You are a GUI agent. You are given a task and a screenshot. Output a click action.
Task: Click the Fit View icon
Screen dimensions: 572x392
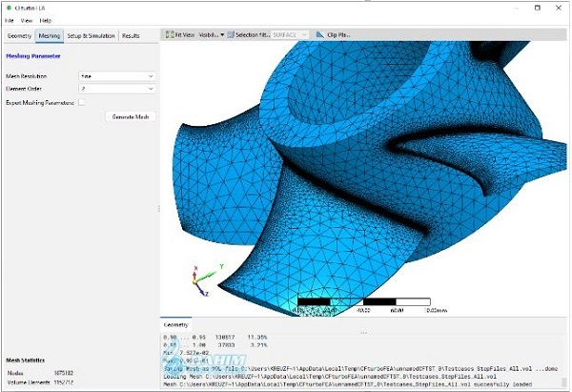tap(170, 34)
